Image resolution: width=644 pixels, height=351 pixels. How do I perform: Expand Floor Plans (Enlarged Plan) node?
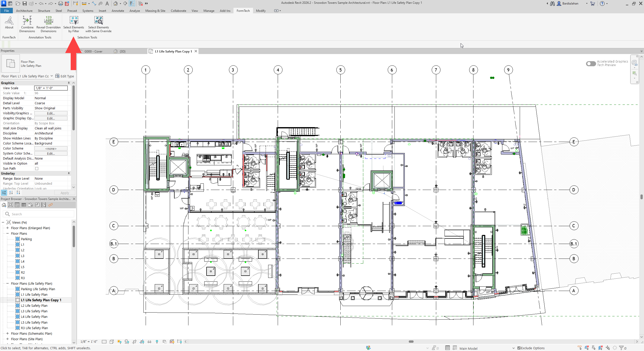coord(8,228)
